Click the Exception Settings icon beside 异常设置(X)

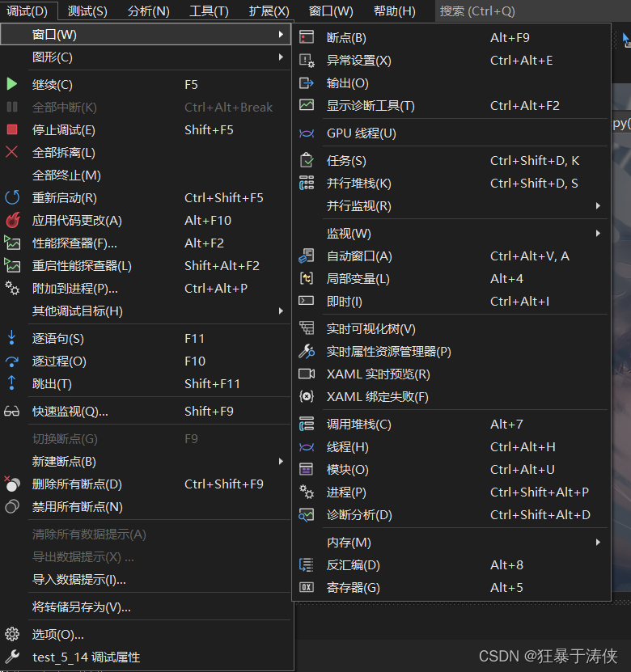pyautogui.click(x=307, y=61)
